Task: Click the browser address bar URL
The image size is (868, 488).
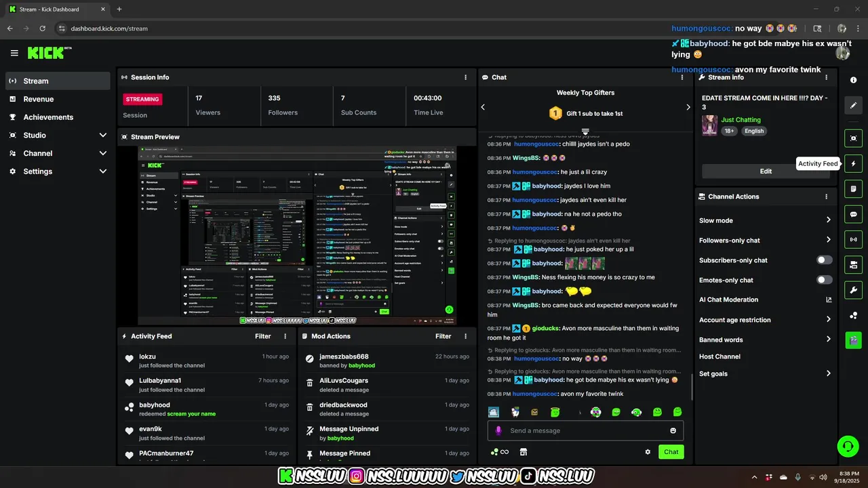Action: pos(109,28)
